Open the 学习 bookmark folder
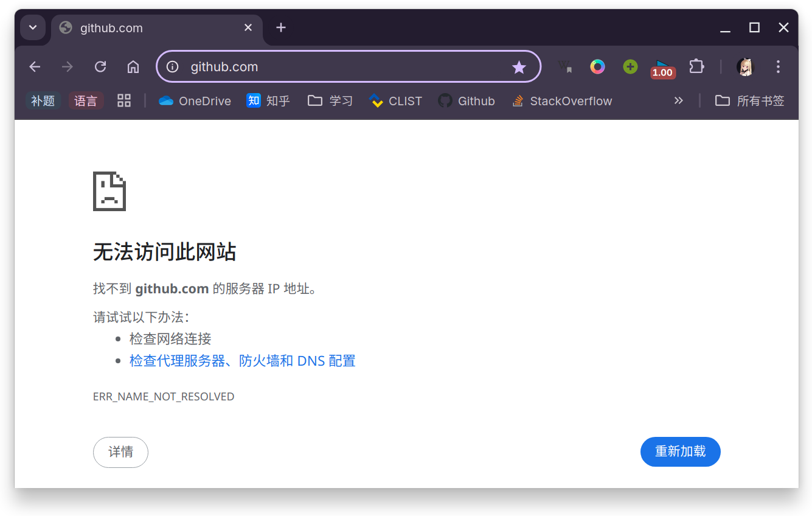Screen dimensions: 812x516 tap(330, 101)
